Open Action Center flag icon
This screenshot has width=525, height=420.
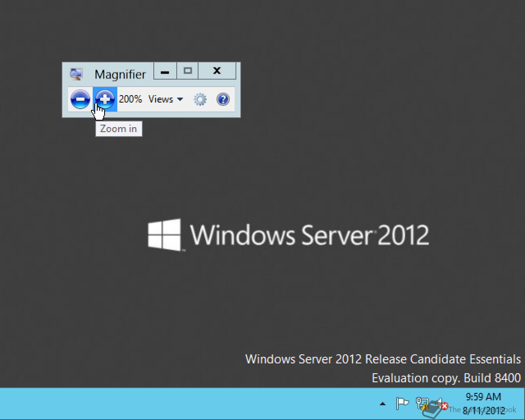(x=402, y=404)
